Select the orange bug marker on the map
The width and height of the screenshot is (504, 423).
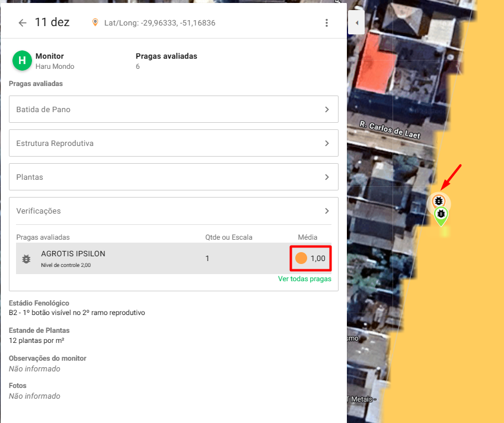[439, 201]
